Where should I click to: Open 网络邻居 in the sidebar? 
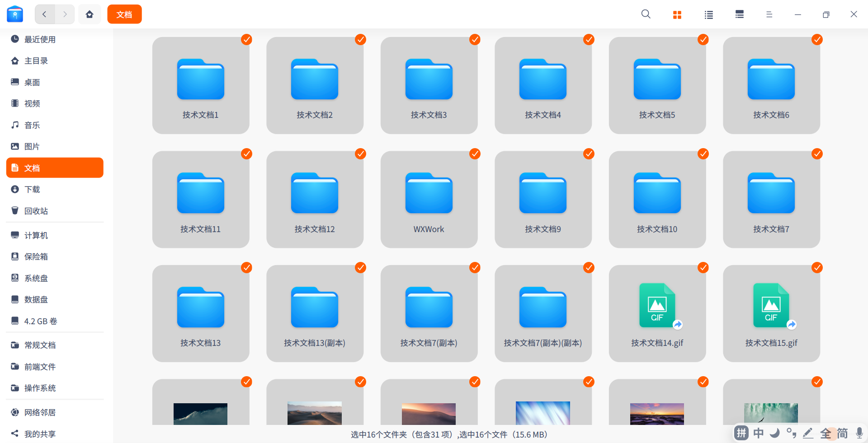point(55,412)
